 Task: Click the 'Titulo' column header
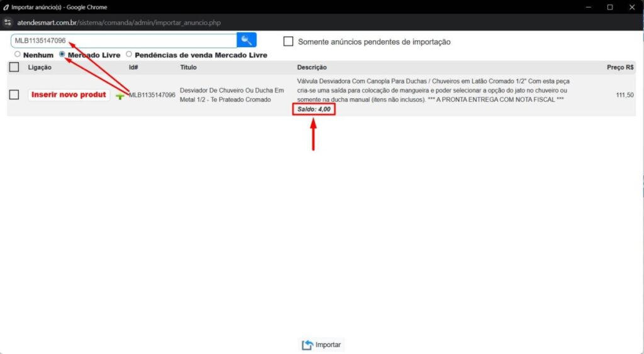(188, 67)
